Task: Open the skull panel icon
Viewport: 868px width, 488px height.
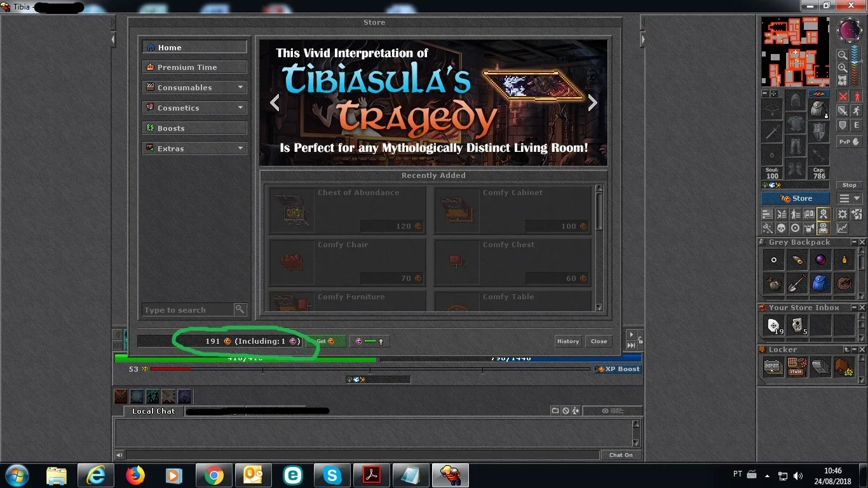Action: point(782,228)
